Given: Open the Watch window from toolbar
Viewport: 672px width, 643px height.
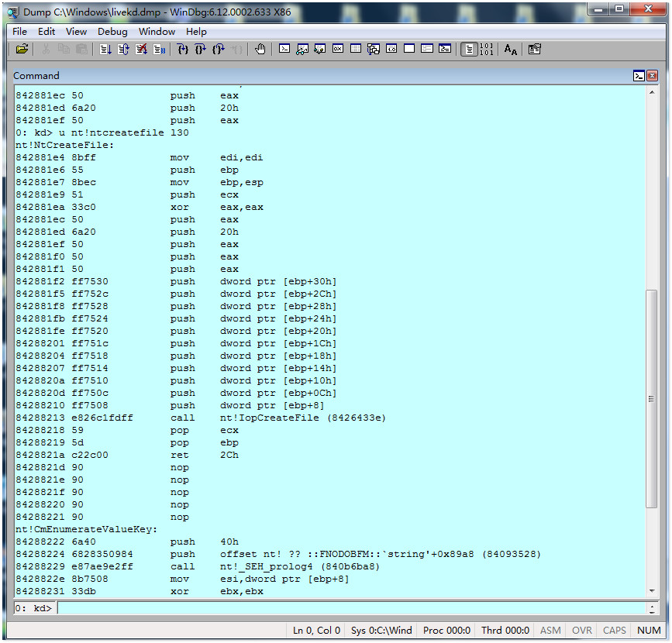Looking at the screenshot, I should click(x=302, y=49).
